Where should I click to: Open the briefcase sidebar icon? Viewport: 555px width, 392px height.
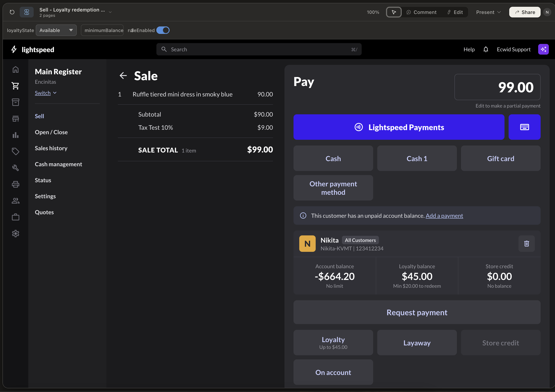point(15,217)
